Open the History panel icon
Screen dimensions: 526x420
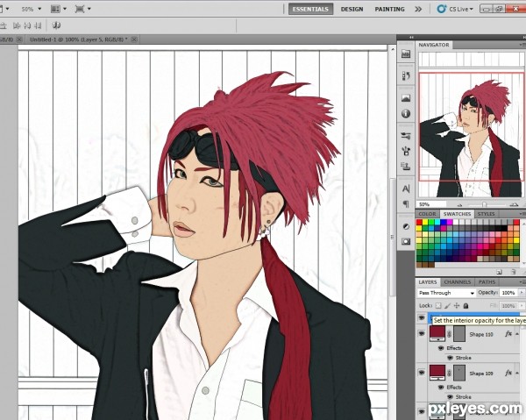pyautogui.click(x=406, y=76)
